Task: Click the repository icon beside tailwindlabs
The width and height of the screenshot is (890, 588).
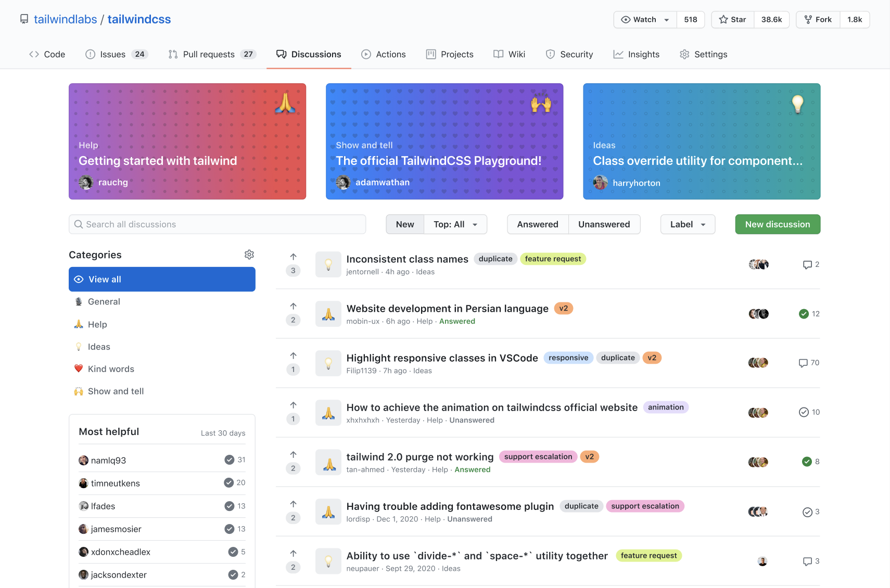Action: 24,19
